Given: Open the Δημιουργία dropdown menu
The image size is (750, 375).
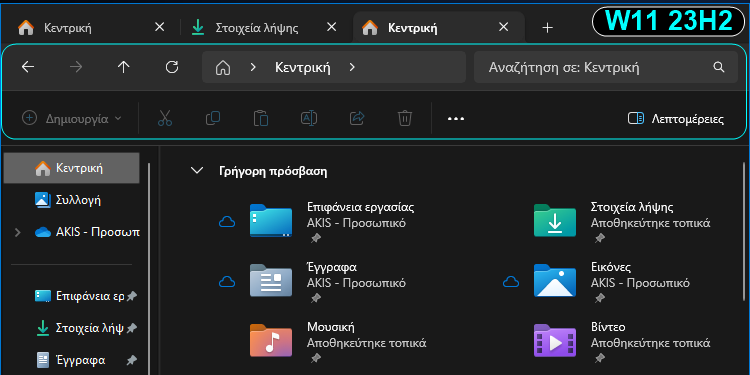Looking at the screenshot, I should coord(72,118).
